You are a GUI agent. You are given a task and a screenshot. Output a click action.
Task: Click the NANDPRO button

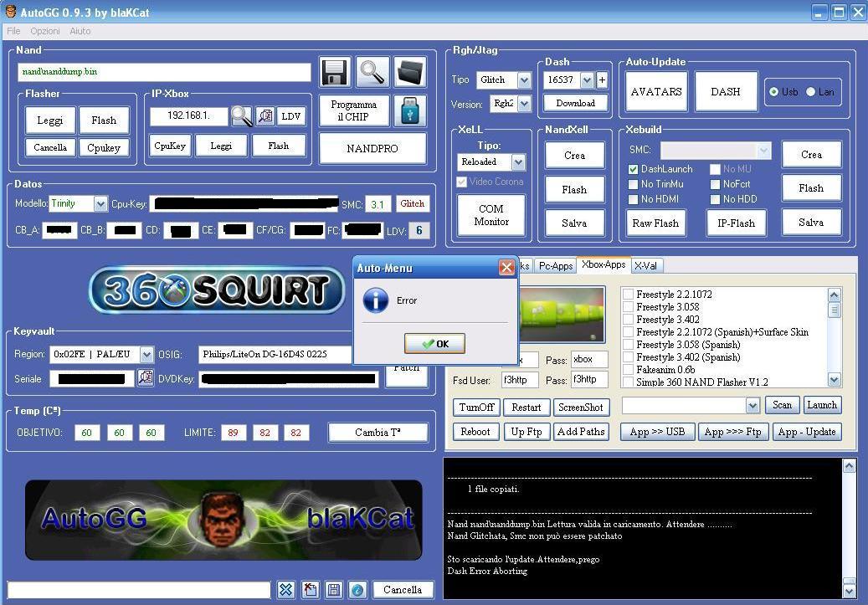372,149
